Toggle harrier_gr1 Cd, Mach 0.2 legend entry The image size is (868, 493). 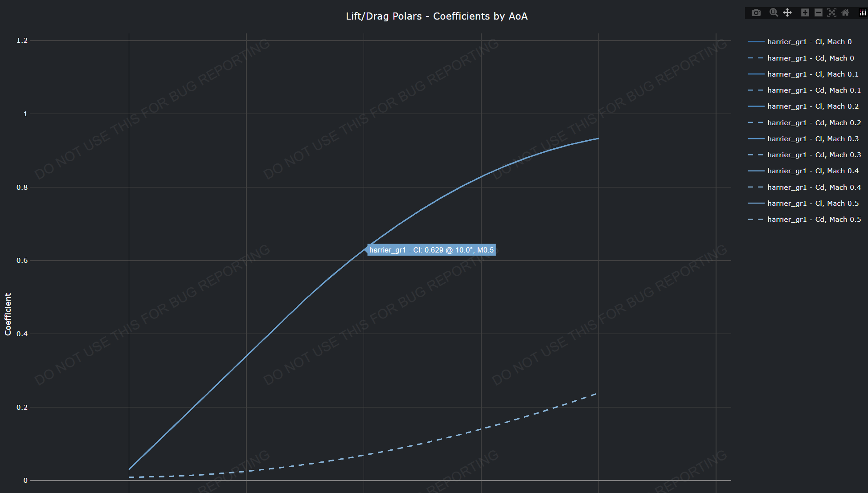click(x=814, y=123)
